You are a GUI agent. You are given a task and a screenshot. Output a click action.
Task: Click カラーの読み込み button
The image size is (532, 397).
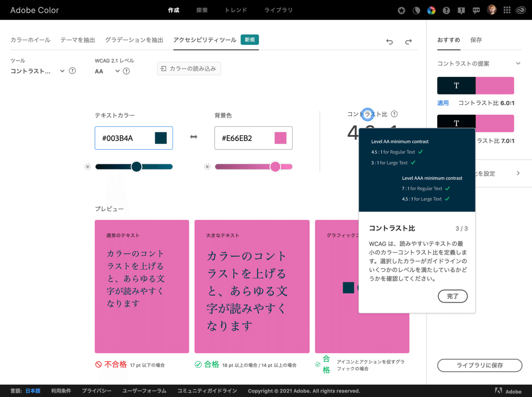[189, 69]
